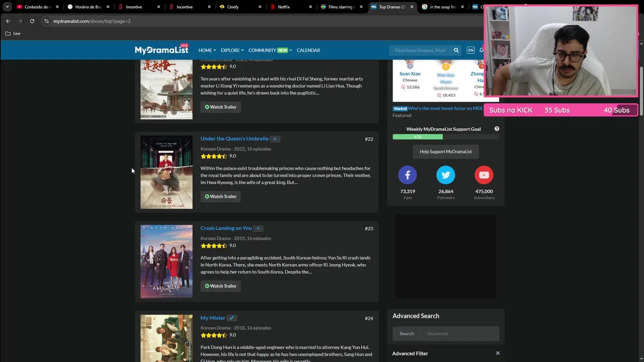This screenshot has height=362, width=644.
Task: Open Who's the most loved Actor link
Action: [445, 109]
